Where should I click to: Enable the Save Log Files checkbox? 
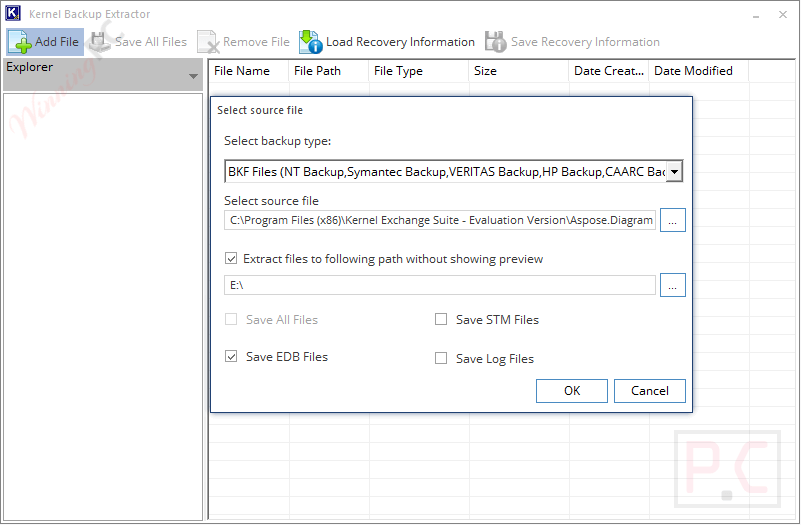coord(441,358)
